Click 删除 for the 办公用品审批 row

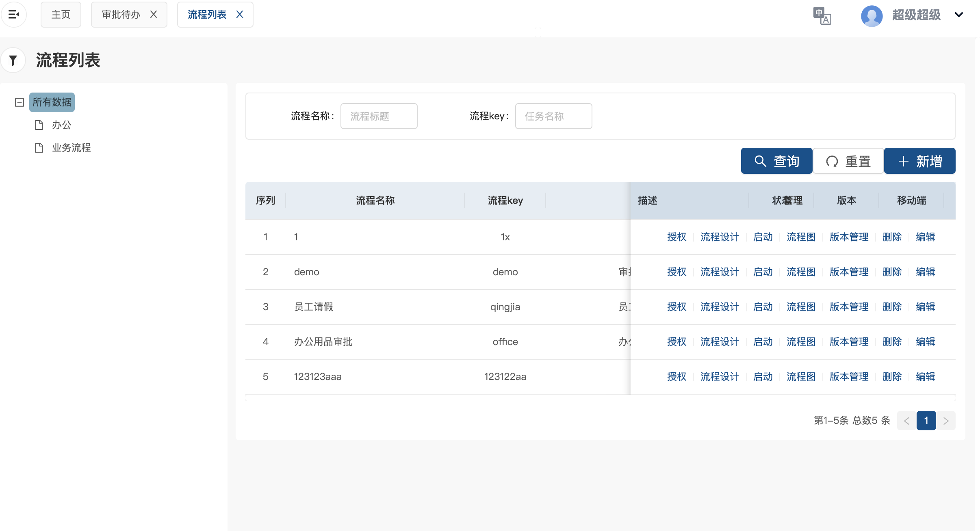tap(892, 342)
